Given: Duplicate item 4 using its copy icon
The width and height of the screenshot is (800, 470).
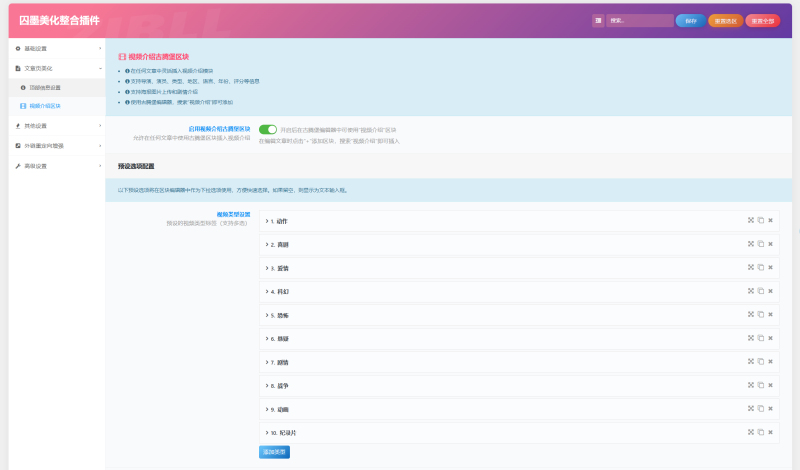Looking at the screenshot, I should click(760, 291).
